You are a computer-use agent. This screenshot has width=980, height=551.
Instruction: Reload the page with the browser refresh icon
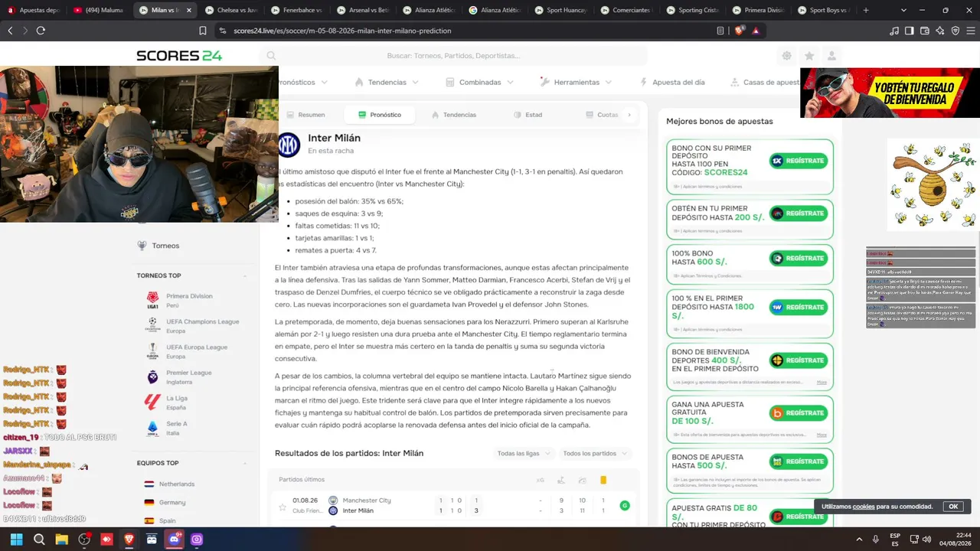pos(41,31)
